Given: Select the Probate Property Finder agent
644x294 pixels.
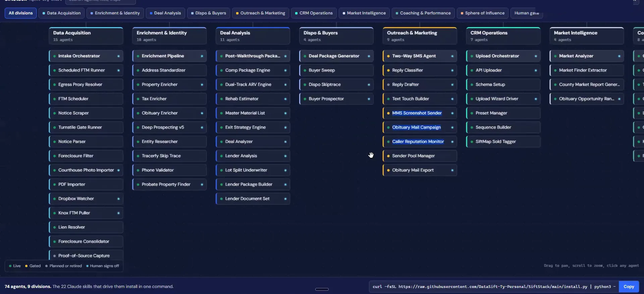Looking at the screenshot, I should 169,185.
